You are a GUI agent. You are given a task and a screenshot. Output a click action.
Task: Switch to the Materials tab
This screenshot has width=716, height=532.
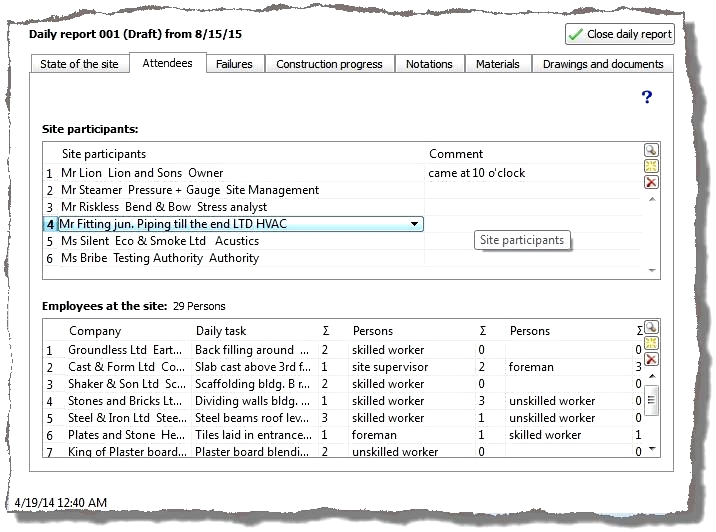(x=498, y=64)
